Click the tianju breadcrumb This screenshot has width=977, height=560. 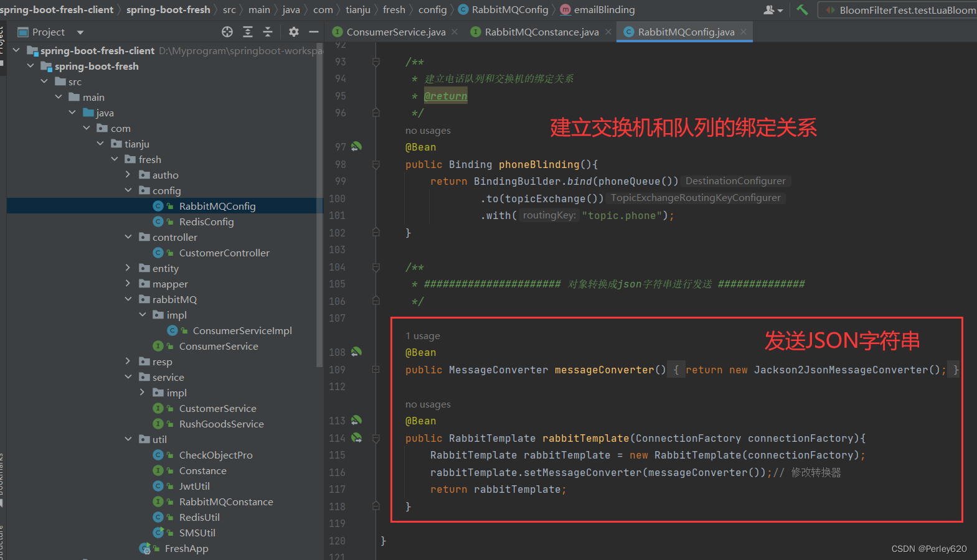[x=358, y=10]
